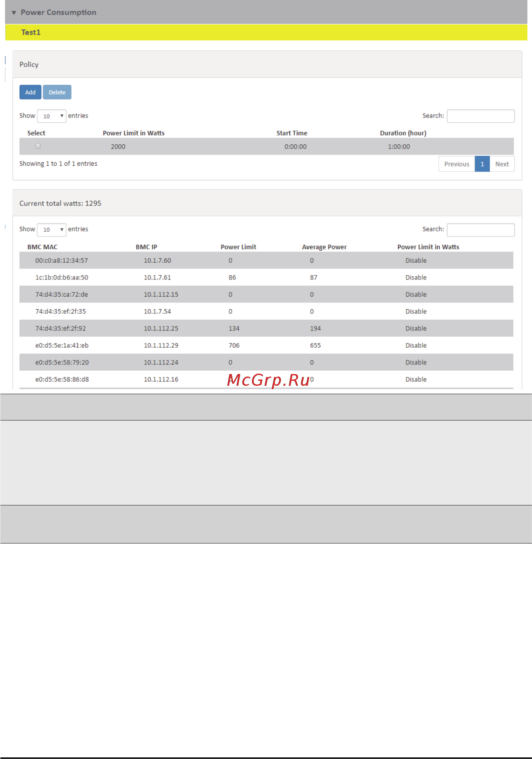The height and width of the screenshot is (759, 532).
Task: Click Showing 1 to 1 of 1 entries text
Action: click(58, 164)
